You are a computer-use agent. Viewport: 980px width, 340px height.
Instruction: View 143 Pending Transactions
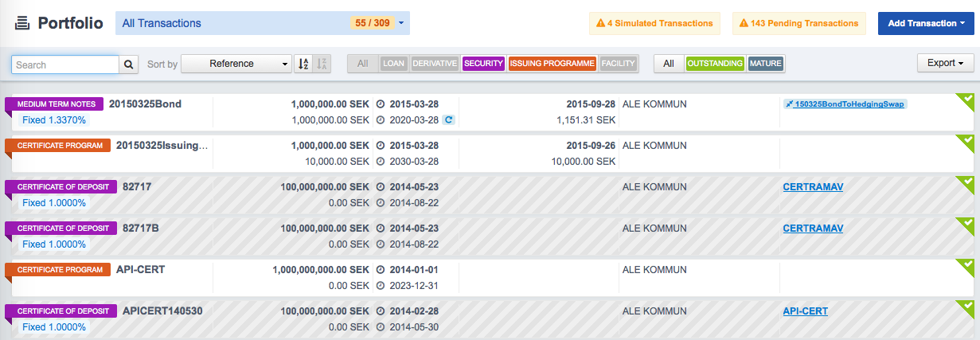[798, 23]
